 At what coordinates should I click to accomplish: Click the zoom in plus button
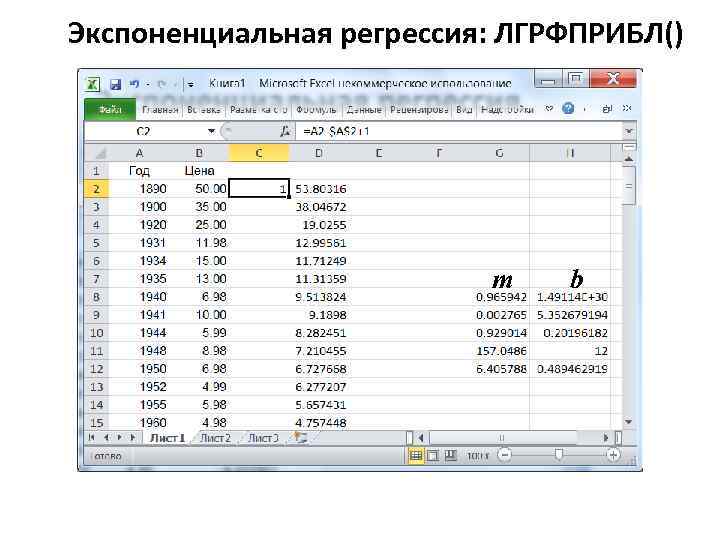(x=613, y=456)
